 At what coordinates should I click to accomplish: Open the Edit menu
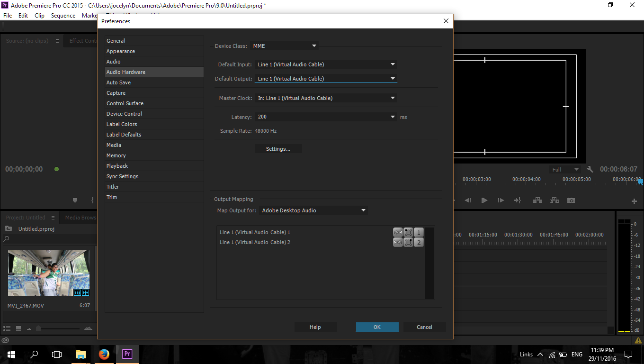coord(23,16)
